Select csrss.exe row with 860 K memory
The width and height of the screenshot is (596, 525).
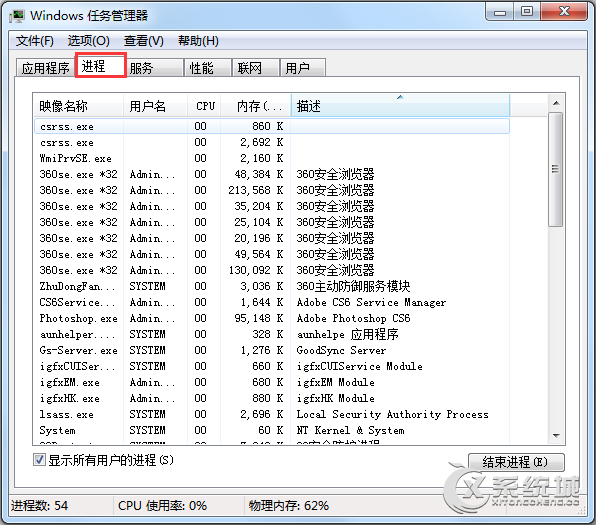272,126
